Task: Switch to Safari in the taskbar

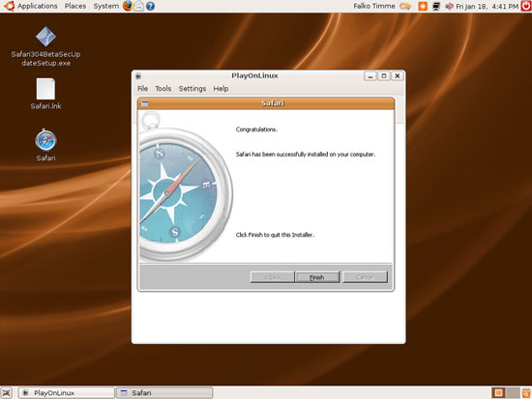Action: (164, 393)
